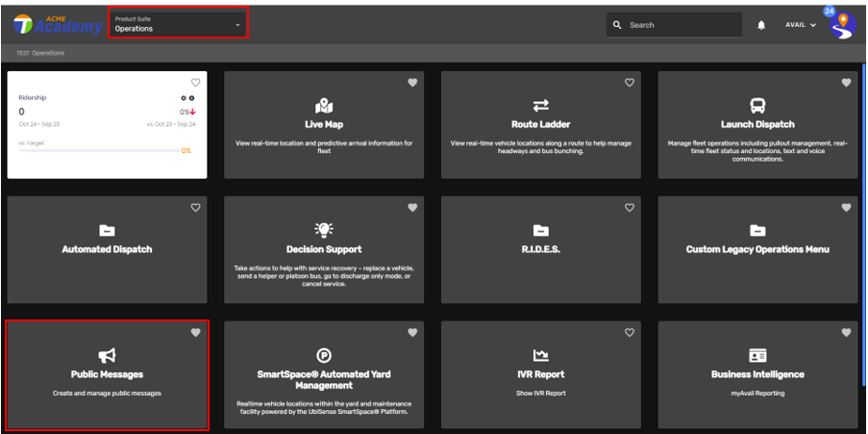This screenshot has width=868, height=434.
Task: Open the Decision Support title link
Action: (x=324, y=249)
